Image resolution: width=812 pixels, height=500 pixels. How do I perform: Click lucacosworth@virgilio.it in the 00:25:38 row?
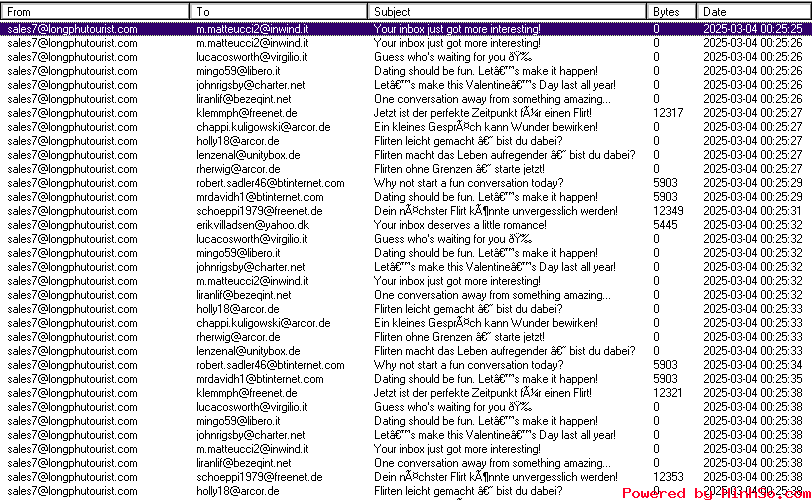coord(252,406)
